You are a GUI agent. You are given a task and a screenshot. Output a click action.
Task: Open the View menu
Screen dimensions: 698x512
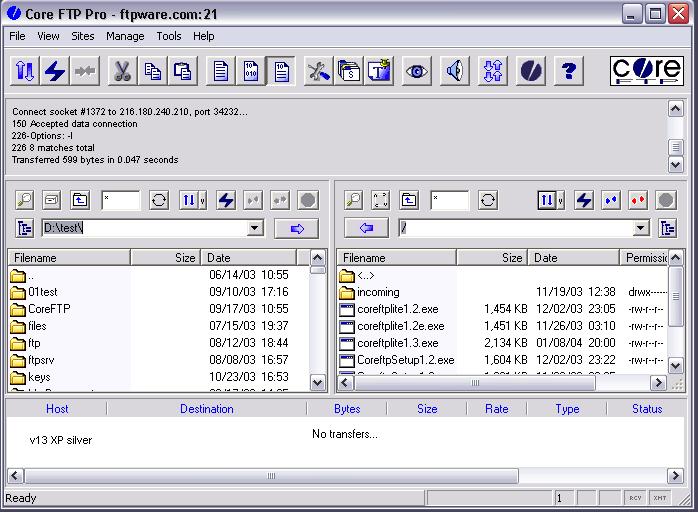pyautogui.click(x=48, y=36)
